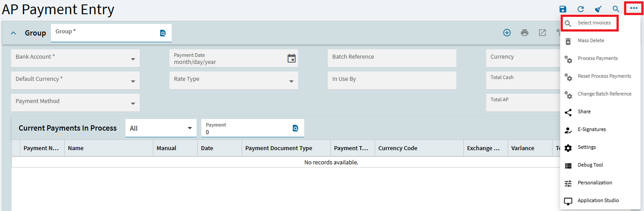Screen dimensions: 644x211
Task: Open the overflow three-dots menu
Action: (633, 8)
